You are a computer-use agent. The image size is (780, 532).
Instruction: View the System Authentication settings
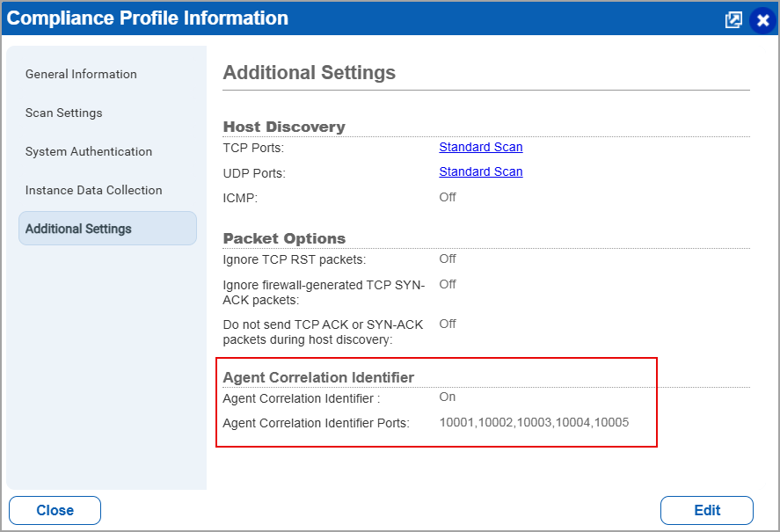(x=88, y=151)
